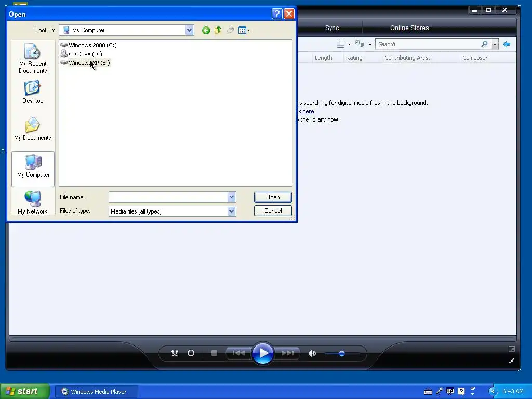532x399 pixels.
Task: Click the Help question mark button
Action: pyautogui.click(x=277, y=14)
